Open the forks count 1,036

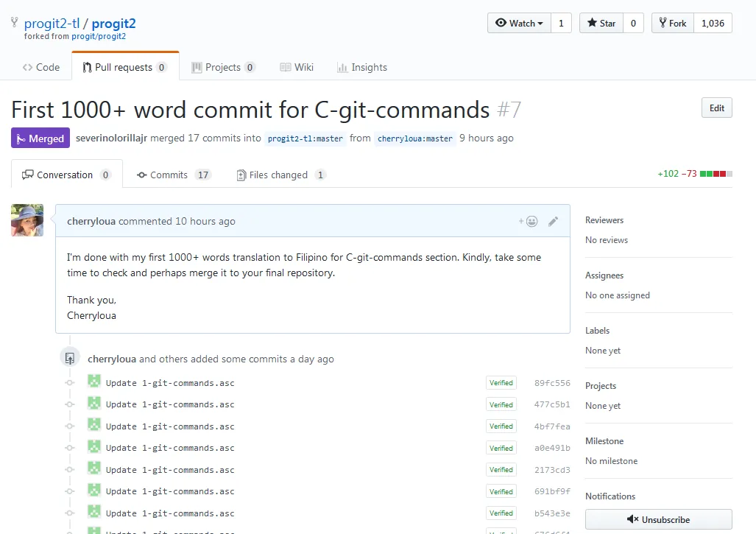pos(713,23)
